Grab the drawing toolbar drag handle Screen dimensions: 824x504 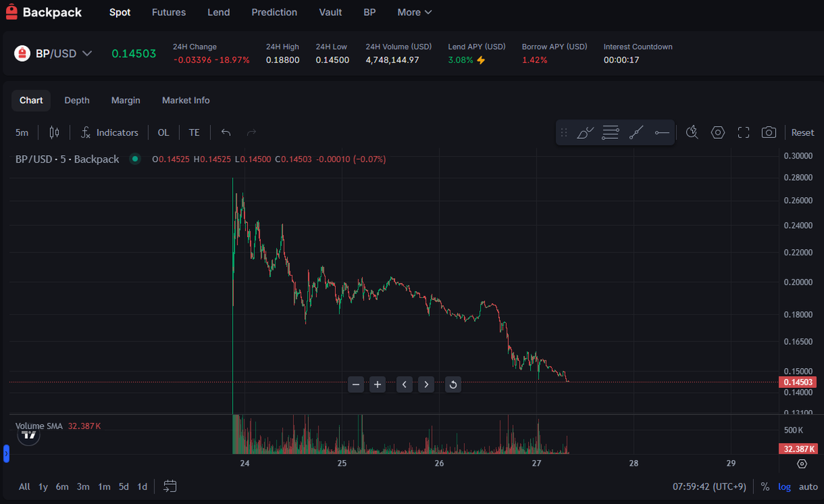564,133
